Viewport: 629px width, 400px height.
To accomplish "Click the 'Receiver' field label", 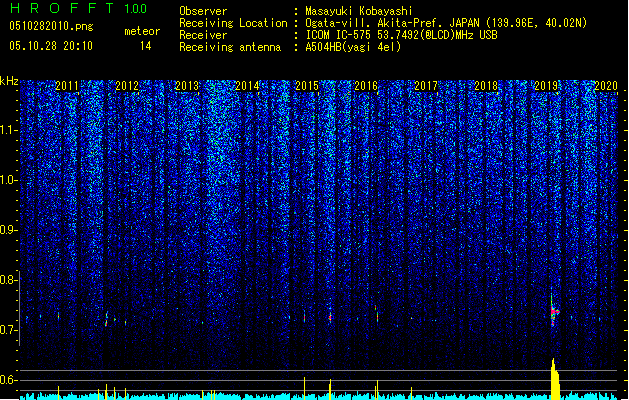I will [x=203, y=35].
